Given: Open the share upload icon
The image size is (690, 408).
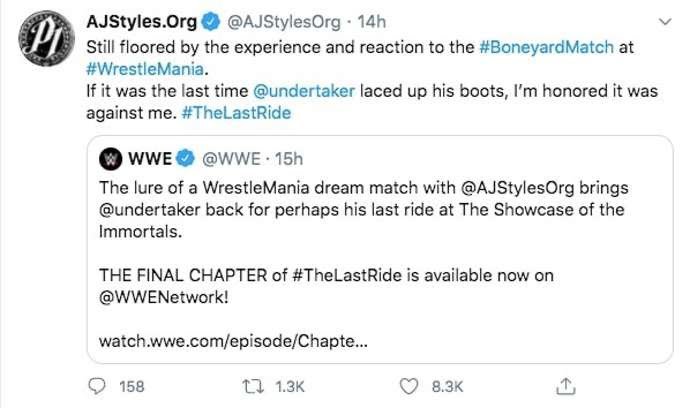Looking at the screenshot, I should (565, 386).
